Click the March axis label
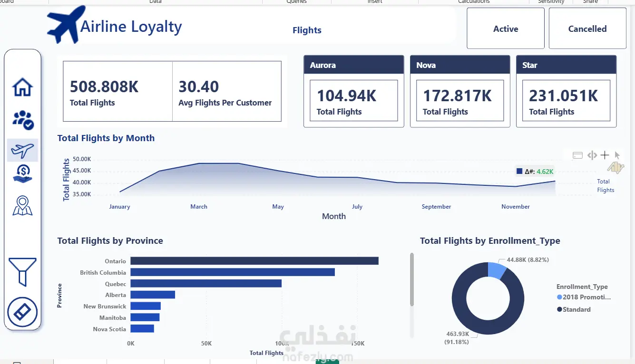The width and height of the screenshot is (635, 364). [199, 207]
